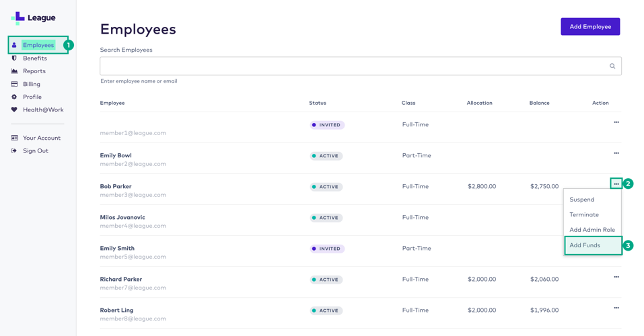Viewport: 644px width, 336px height.
Task: Open actions menu for Emily Bowl
Action: [616, 153]
